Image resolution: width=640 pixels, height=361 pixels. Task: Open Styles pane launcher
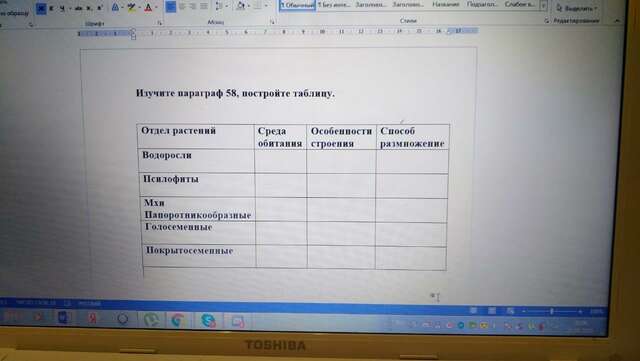547,21
